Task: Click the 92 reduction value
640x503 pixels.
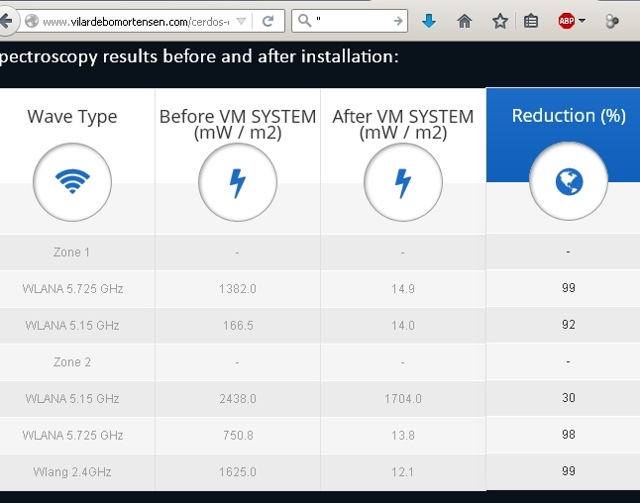Action: pyautogui.click(x=569, y=325)
